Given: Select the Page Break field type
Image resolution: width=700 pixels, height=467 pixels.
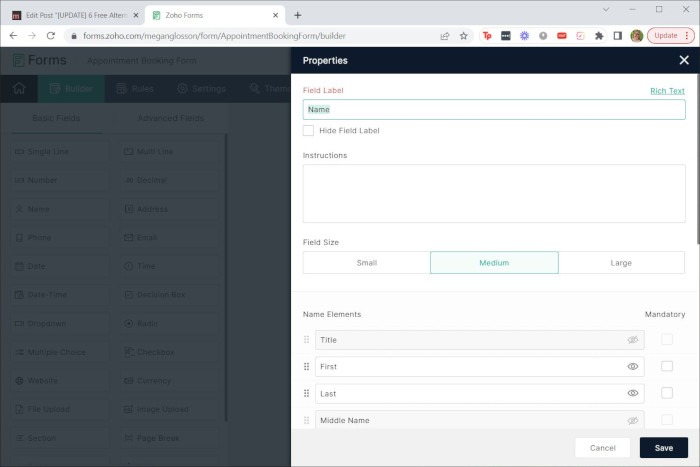Looking at the screenshot, I should pos(168,438).
